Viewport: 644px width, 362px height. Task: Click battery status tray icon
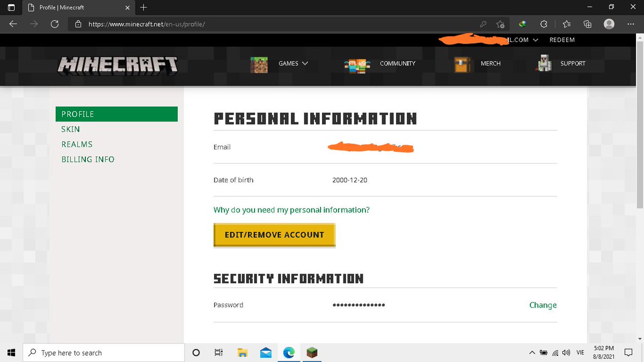coord(544,352)
